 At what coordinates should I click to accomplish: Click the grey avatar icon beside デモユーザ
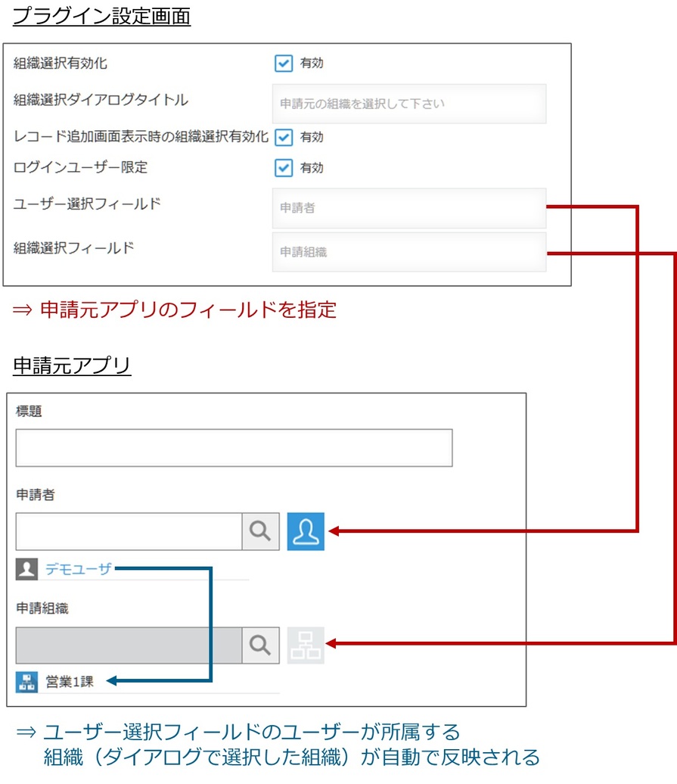point(26,569)
